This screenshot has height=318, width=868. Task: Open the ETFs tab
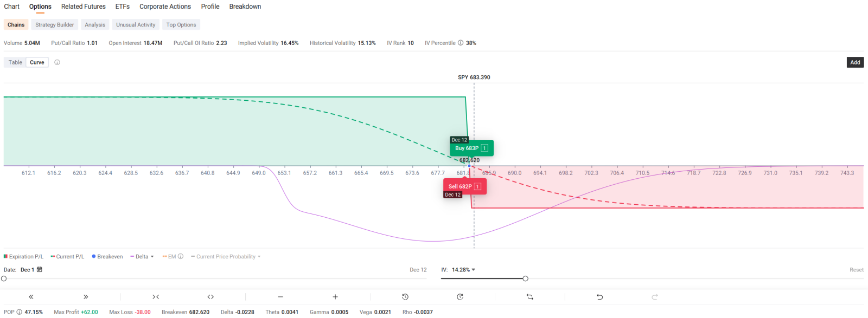[123, 7]
